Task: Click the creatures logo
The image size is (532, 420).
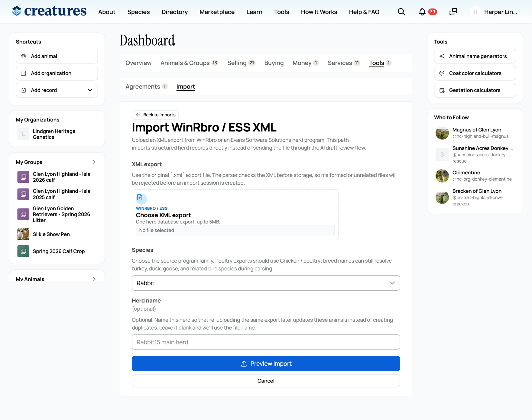Action: coord(49,11)
